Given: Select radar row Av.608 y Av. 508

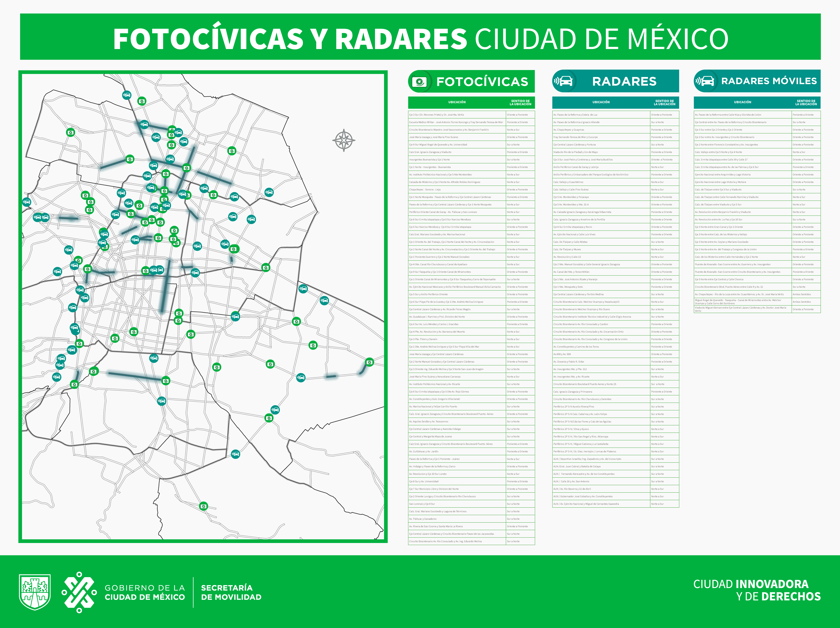Looking at the screenshot, I should click(616, 354).
